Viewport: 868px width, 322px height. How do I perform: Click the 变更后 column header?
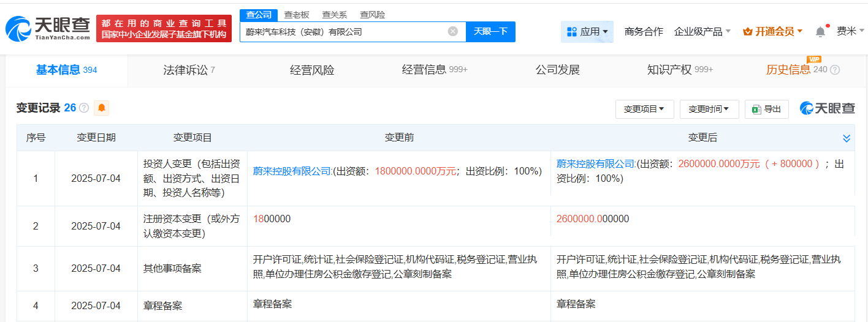[702, 138]
